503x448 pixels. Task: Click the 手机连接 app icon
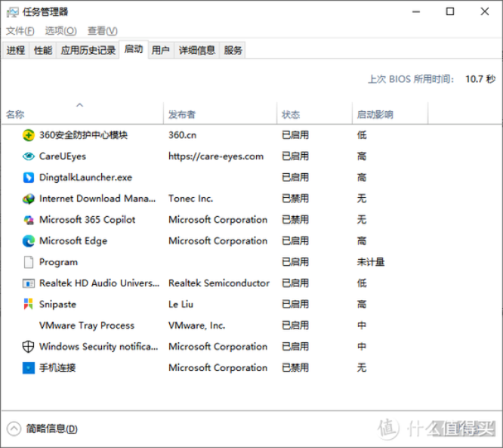[x=29, y=368]
